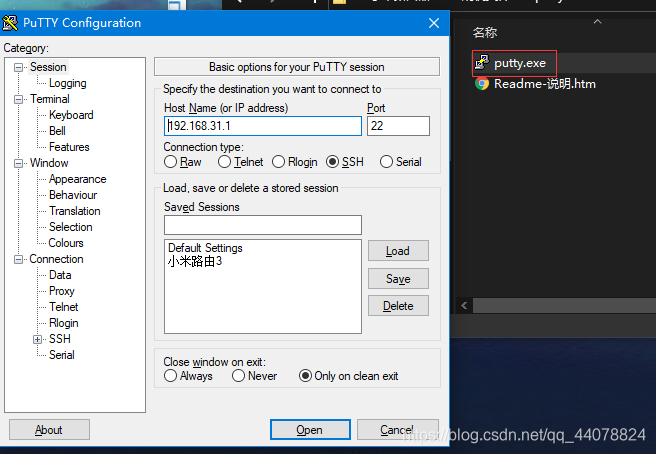Open the Keyboard settings category
The height and width of the screenshot is (454, 656).
(x=71, y=115)
